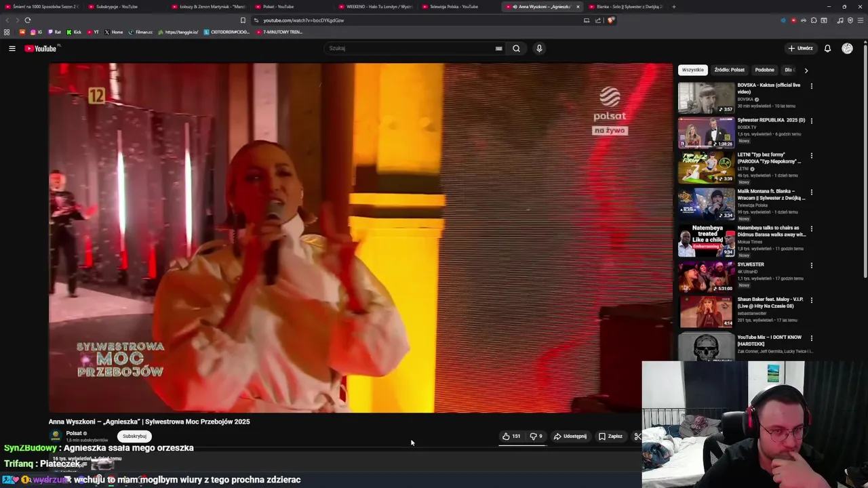Open options menu for Shaun Baker V.I.P. video
This screenshot has height=488, width=868.
pyautogui.click(x=811, y=300)
